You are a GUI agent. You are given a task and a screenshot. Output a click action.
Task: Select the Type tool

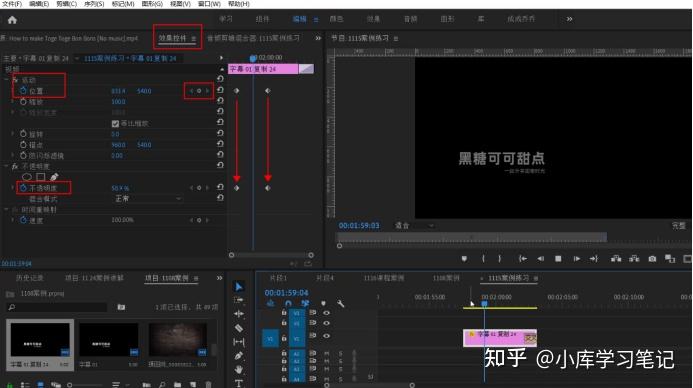click(239, 383)
